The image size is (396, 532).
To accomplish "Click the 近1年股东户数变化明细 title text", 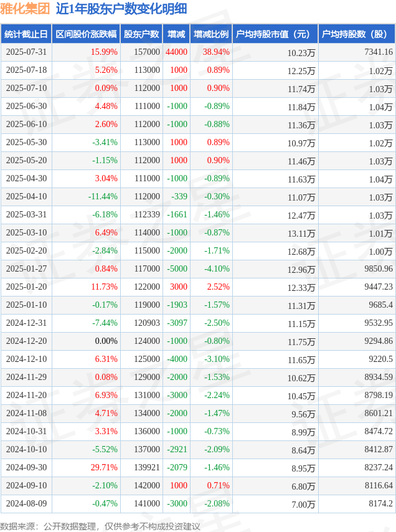I will point(121,9).
